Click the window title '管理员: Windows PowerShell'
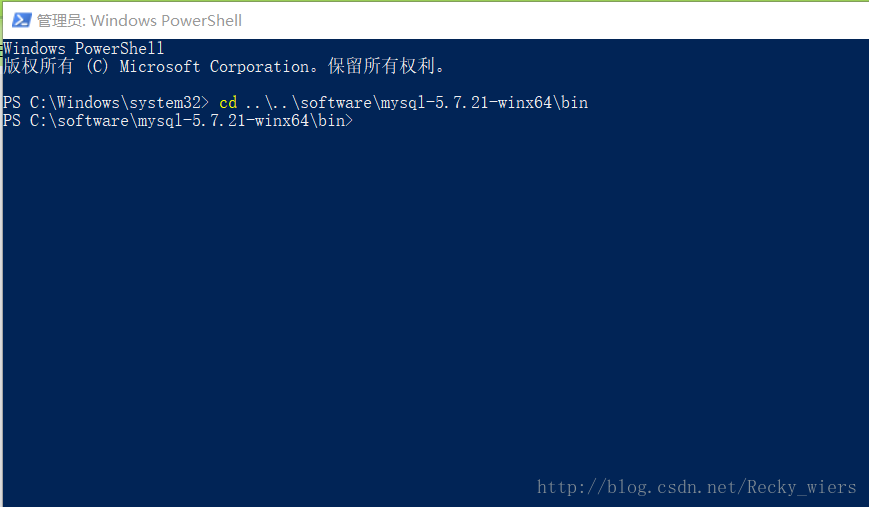869x507 pixels. 139,20
